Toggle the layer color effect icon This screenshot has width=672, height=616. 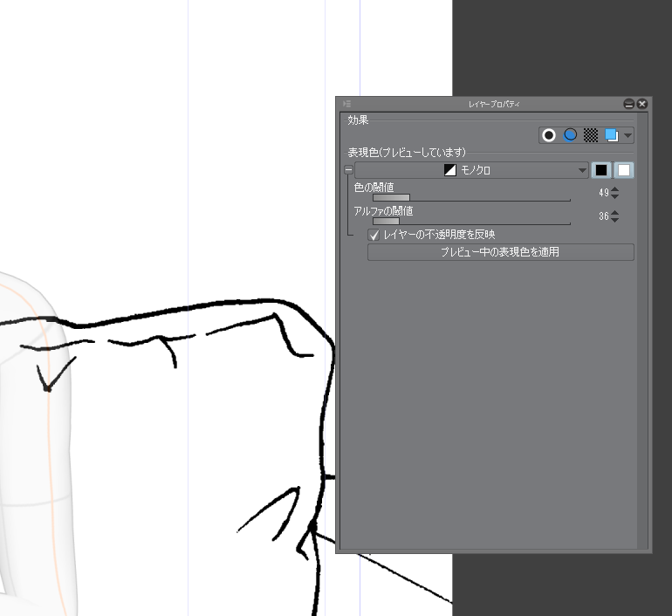coord(612,135)
